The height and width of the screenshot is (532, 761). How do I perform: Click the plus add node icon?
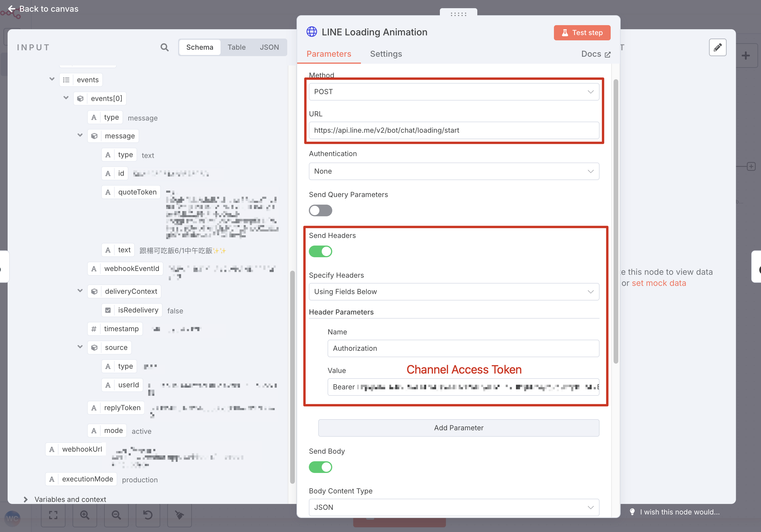[746, 55]
